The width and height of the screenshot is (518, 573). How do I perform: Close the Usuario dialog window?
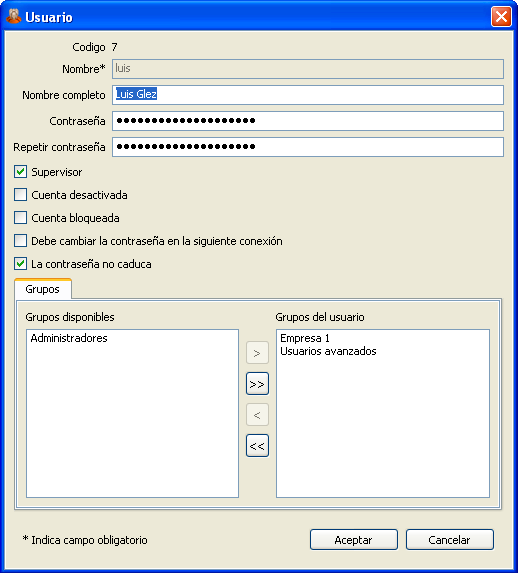tap(501, 16)
